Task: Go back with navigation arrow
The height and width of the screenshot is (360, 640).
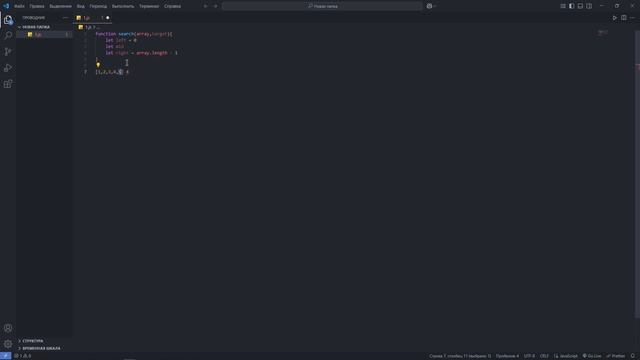Action: tap(206, 6)
